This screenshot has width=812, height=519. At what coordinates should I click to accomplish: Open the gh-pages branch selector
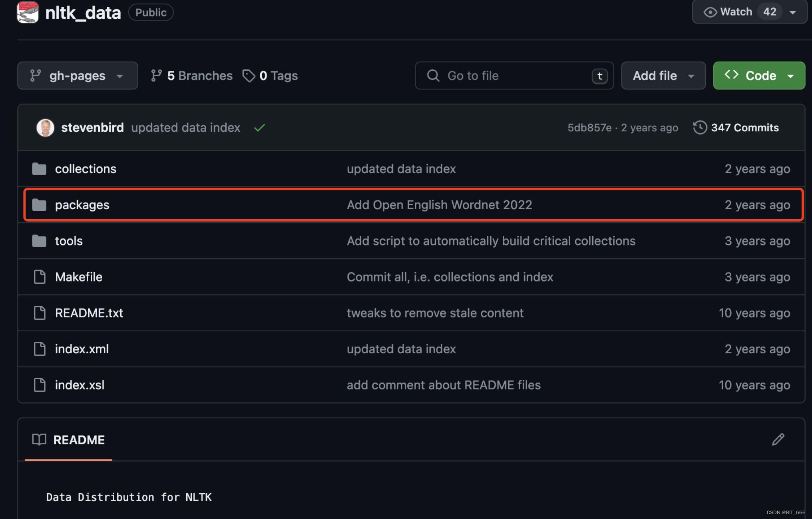[78, 76]
